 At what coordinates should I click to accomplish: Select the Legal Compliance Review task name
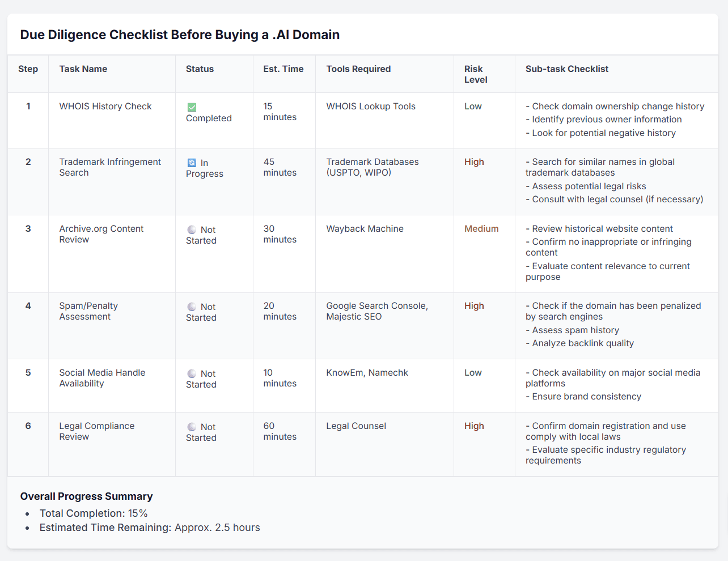[x=97, y=431]
